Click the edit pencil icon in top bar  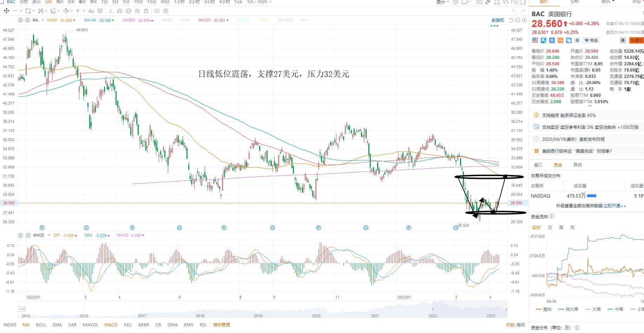(x=488, y=2)
